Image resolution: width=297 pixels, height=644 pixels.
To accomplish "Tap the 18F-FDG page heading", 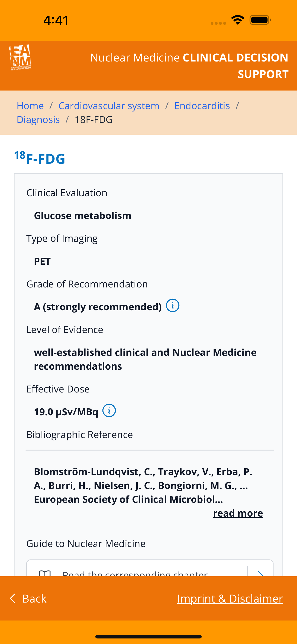I will point(40,158).
